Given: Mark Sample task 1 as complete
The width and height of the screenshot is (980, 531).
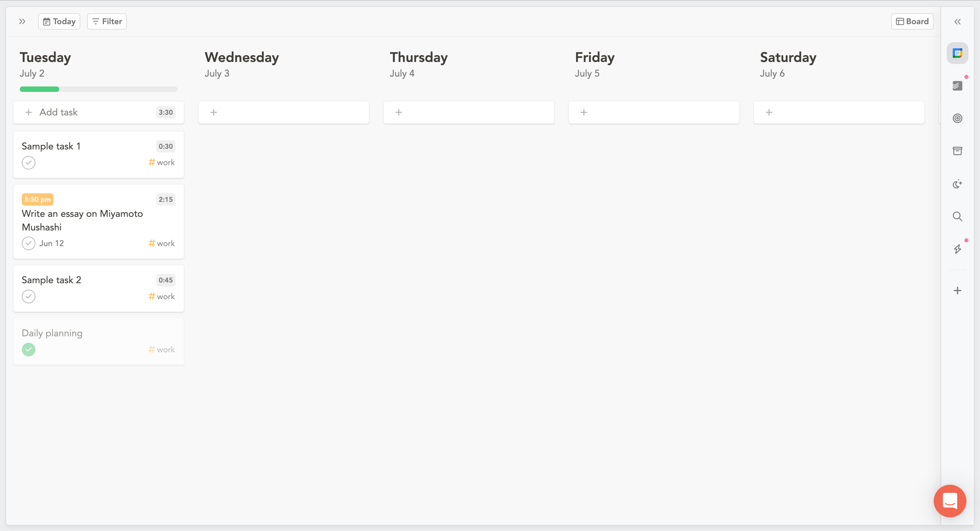Looking at the screenshot, I should [29, 163].
